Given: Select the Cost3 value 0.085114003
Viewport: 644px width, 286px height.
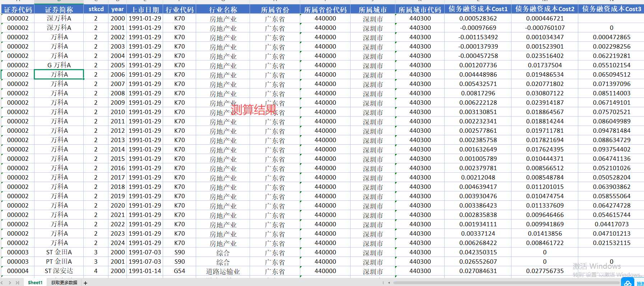Looking at the screenshot, I should click(x=611, y=93).
